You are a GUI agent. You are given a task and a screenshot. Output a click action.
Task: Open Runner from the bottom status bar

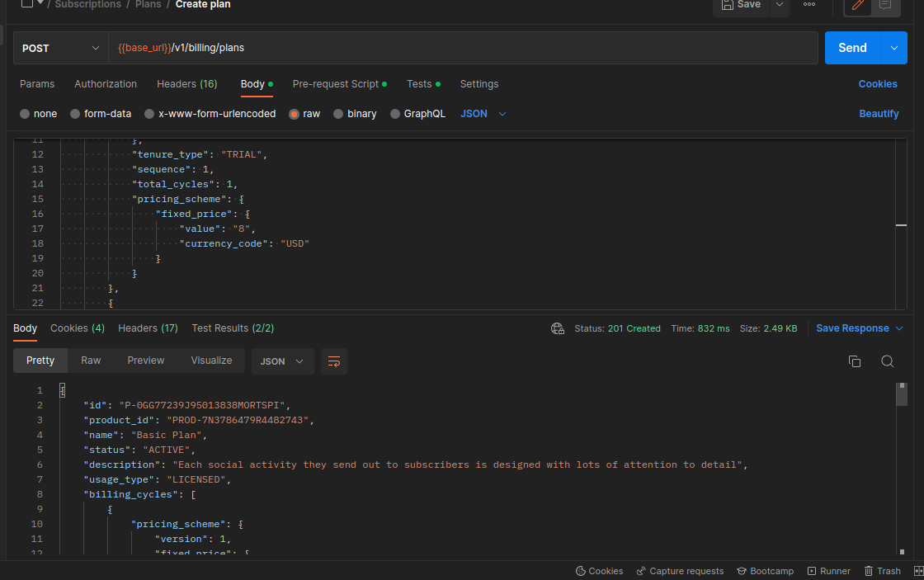coord(828,571)
